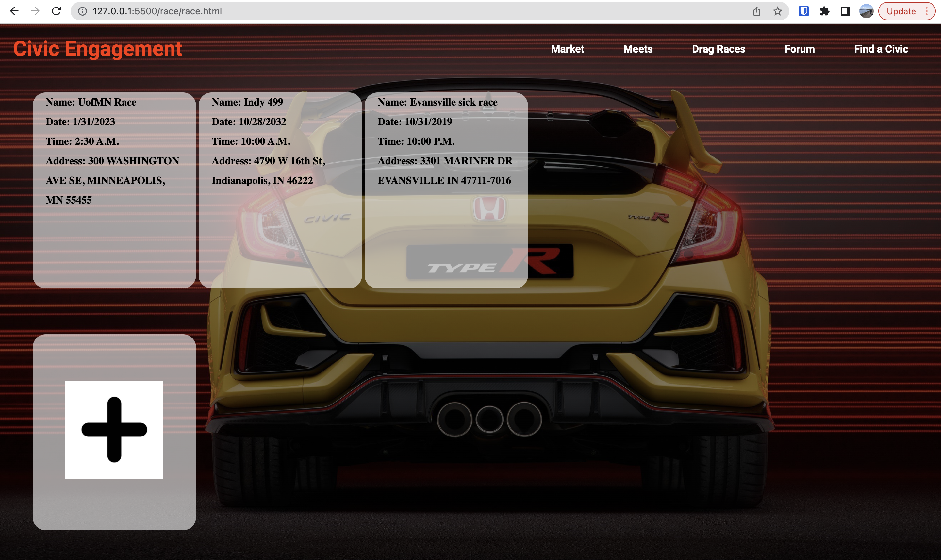
Task: Click the site information icon in address bar
Action: pos(82,11)
